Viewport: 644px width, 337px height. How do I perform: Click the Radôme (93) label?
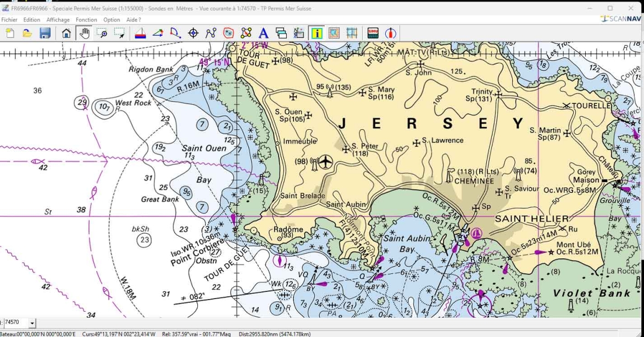coord(288,232)
